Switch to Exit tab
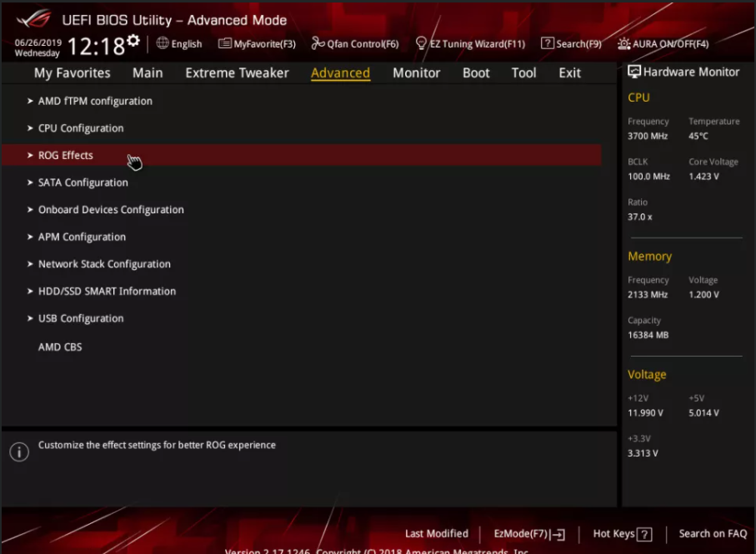 coord(570,72)
